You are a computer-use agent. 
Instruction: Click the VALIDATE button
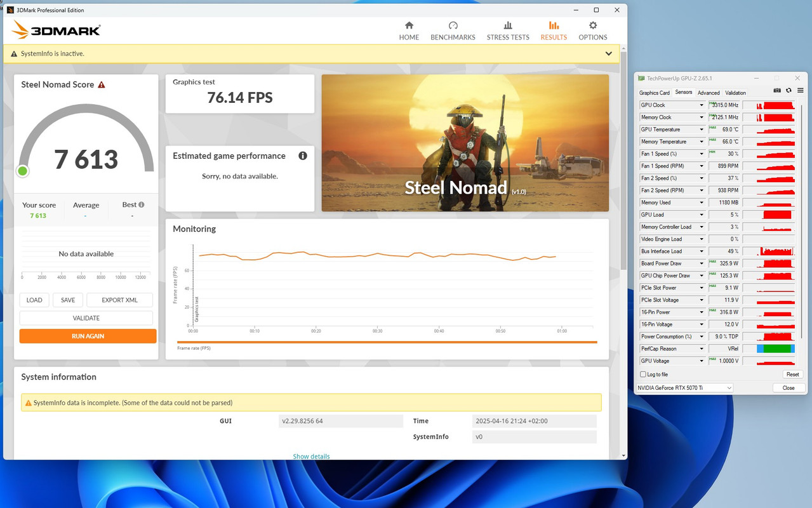pos(86,318)
